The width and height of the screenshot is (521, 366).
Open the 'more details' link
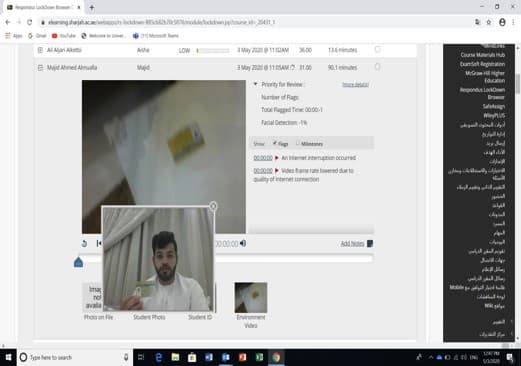coord(355,85)
